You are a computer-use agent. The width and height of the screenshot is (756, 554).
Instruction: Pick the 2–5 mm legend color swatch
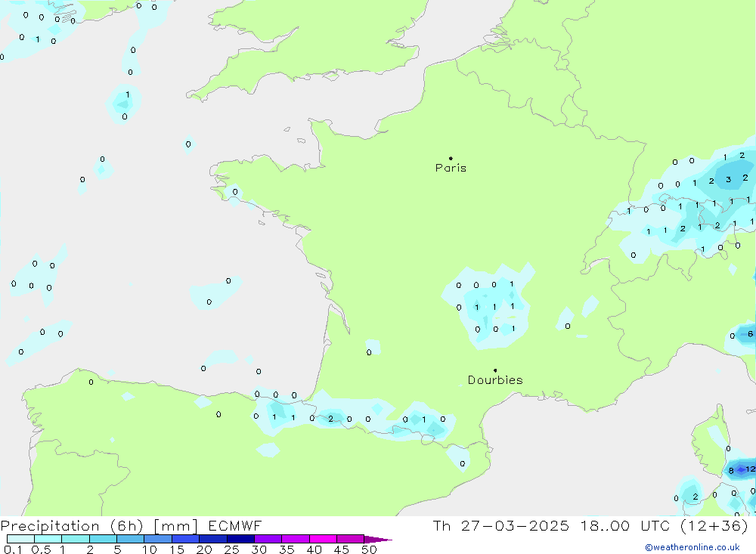103,539
